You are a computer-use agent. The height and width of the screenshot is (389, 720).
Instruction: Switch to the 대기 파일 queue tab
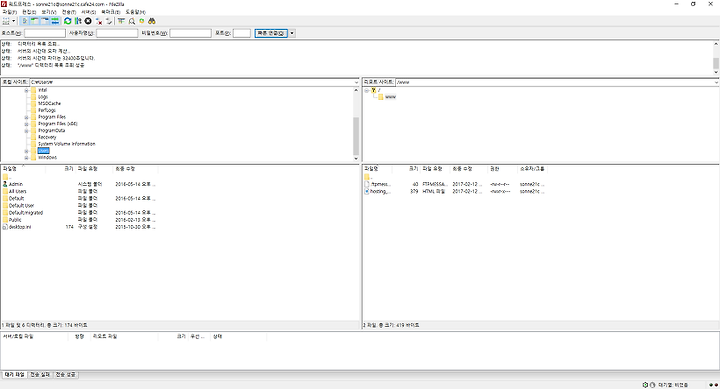(x=15, y=375)
